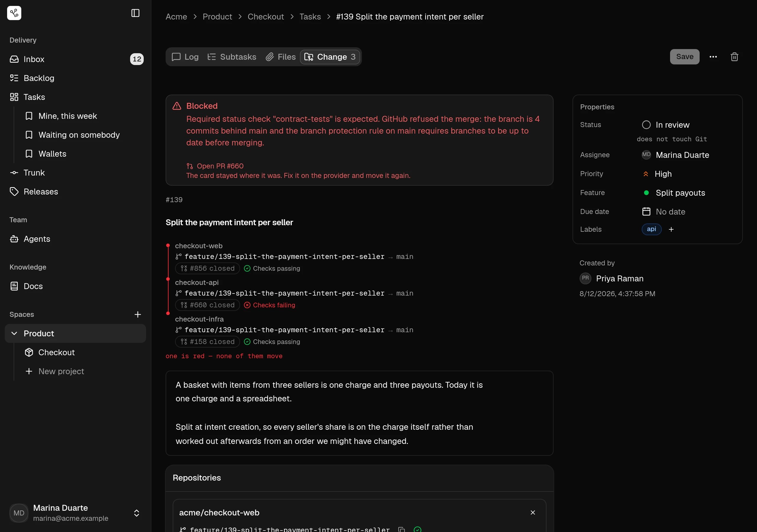This screenshot has height=532, width=757.
Task: Choose a due date from No date
Action: click(664, 212)
